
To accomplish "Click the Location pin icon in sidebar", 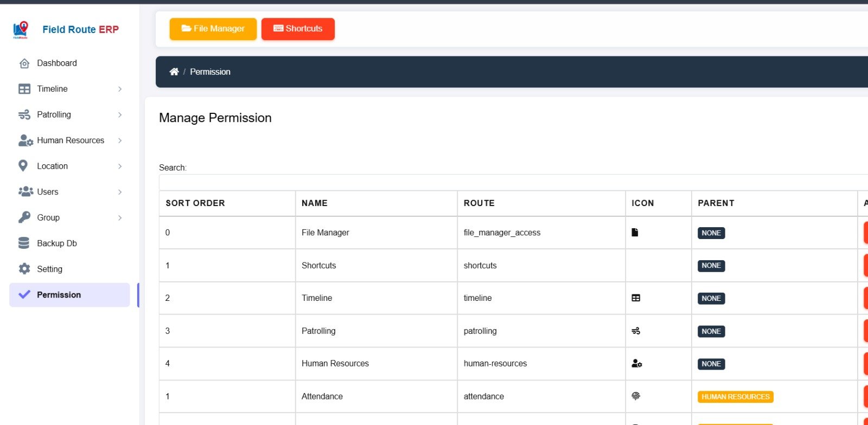I will [x=23, y=166].
